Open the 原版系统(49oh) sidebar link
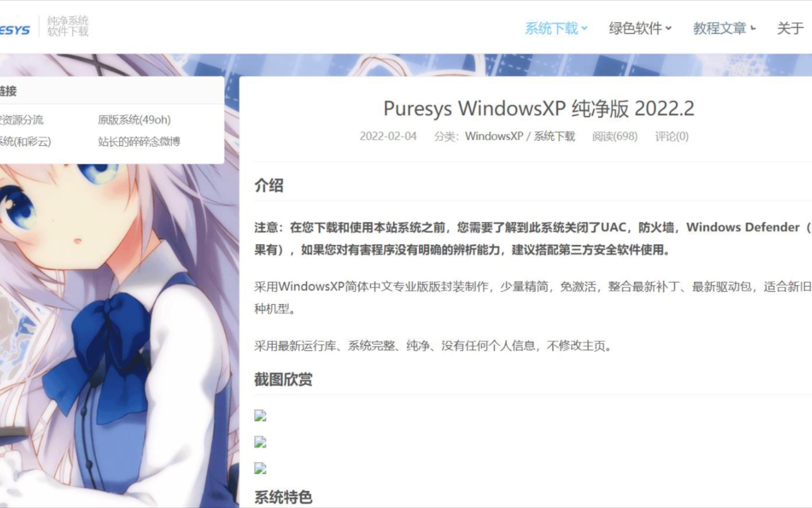Viewport: 812px width, 508px height. [134, 120]
